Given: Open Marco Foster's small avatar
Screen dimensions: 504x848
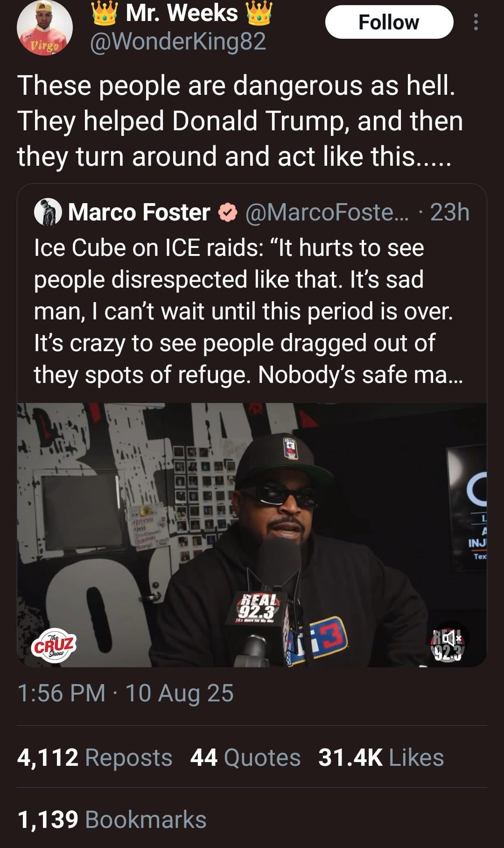Looking at the screenshot, I should point(48,212).
